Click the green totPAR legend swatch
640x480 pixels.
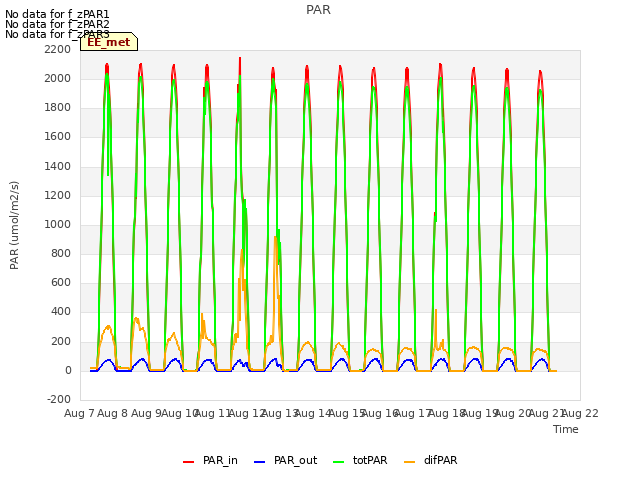(339, 462)
